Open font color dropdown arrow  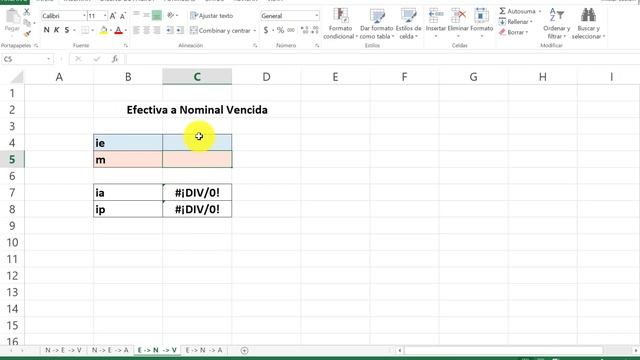[126, 31]
